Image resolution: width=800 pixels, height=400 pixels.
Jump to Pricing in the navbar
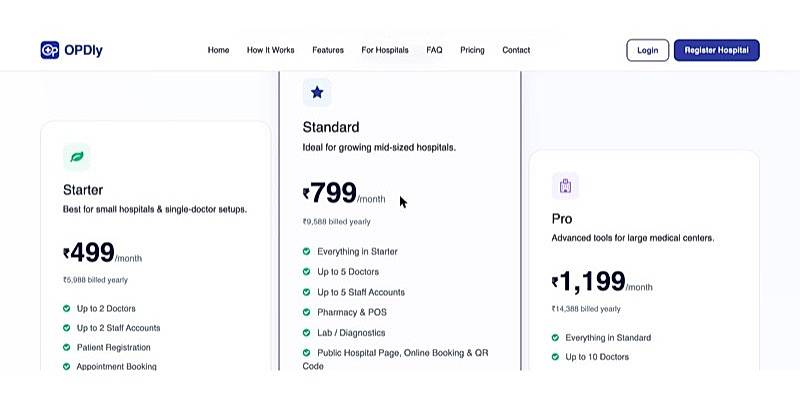click(472, 50)
